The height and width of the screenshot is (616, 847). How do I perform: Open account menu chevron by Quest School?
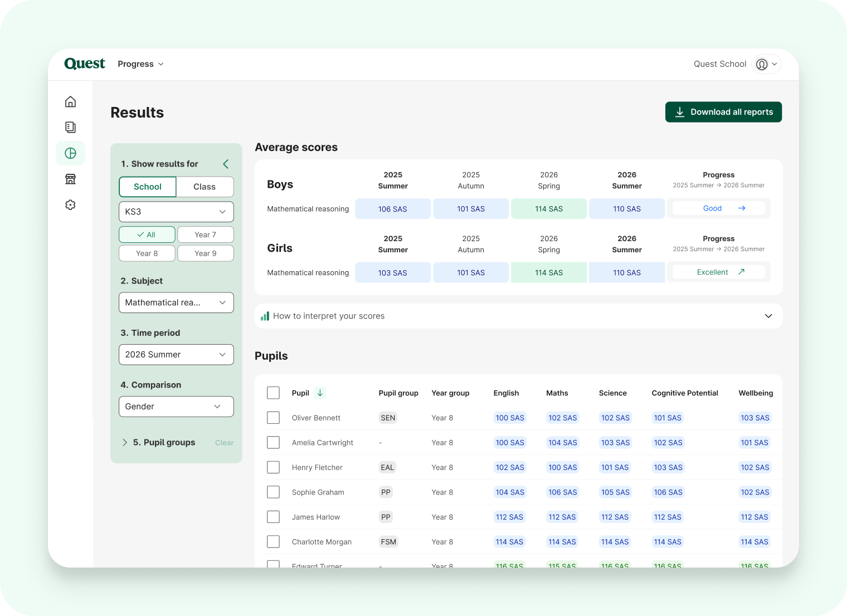[775, 64]
